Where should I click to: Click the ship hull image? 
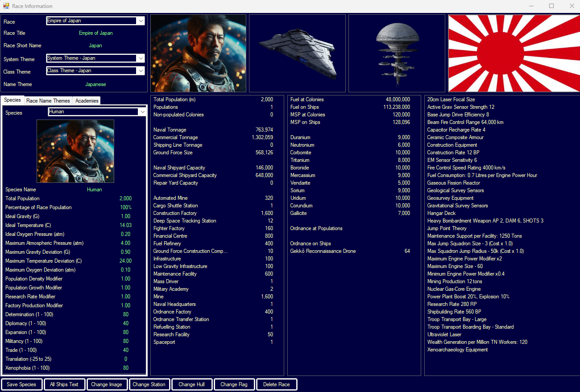(x=297, y=53)
